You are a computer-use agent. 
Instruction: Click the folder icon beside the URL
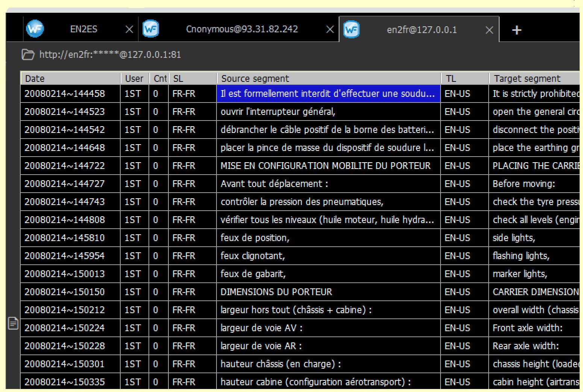click(x=28, y=55)
